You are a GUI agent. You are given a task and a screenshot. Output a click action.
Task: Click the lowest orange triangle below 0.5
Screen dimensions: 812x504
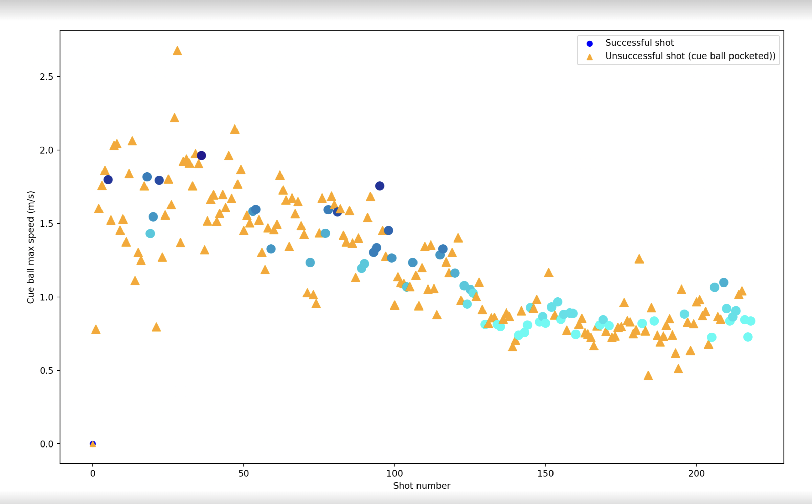click(x=648, y=375)
